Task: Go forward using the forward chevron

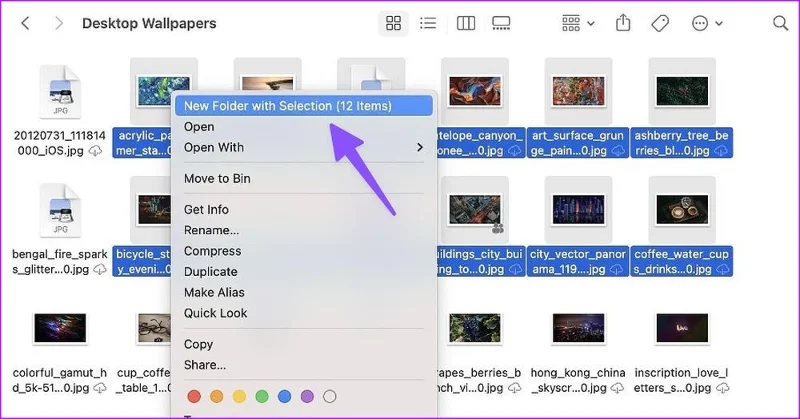Action: pyautogui.click(x=59, y=23)
